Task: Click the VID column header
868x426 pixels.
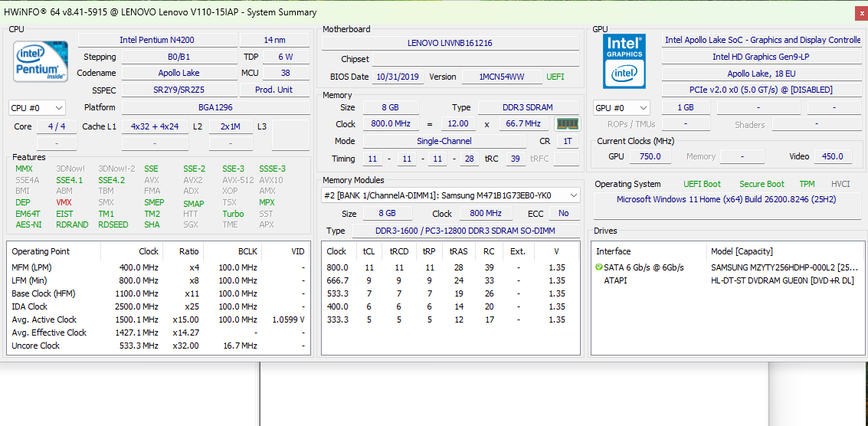Action: (286, 251)
